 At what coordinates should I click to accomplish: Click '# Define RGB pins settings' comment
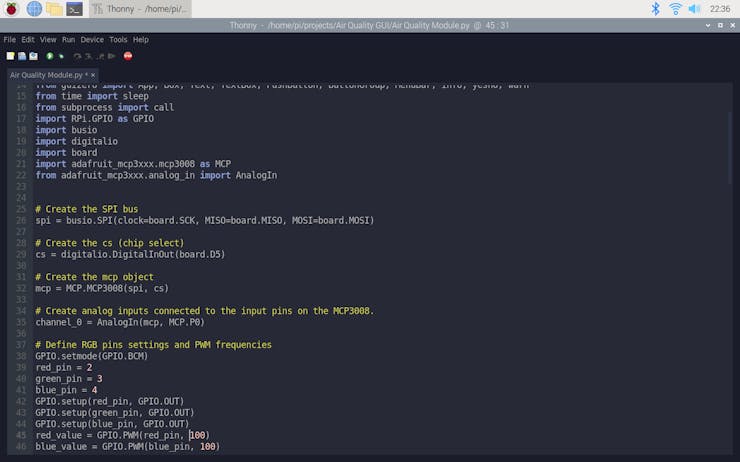click(x=153, y=345)
